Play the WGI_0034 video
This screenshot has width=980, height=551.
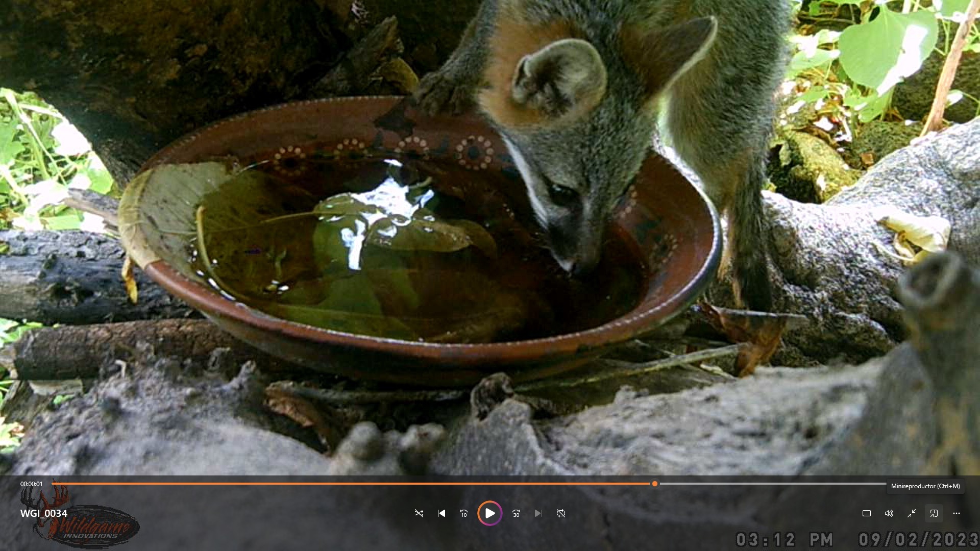point(489,513)
